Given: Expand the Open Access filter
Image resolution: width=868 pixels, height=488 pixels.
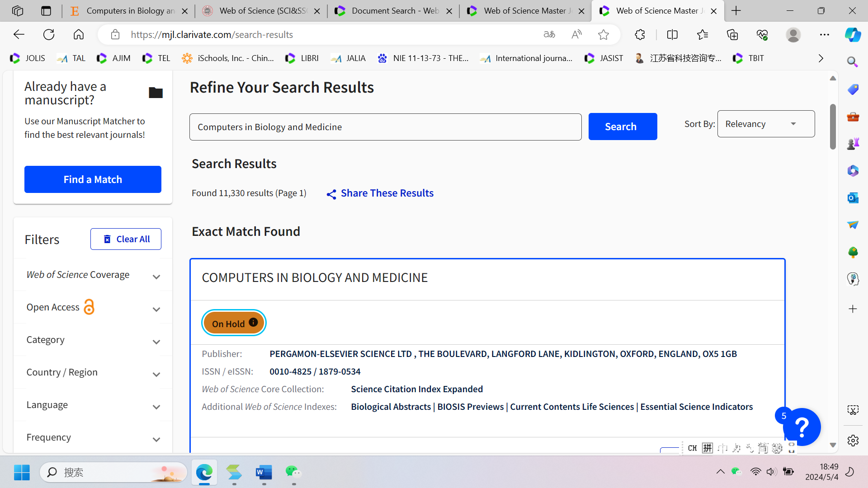Looking at the screenshot, I should pyautogui.click(x=93, y=308).
